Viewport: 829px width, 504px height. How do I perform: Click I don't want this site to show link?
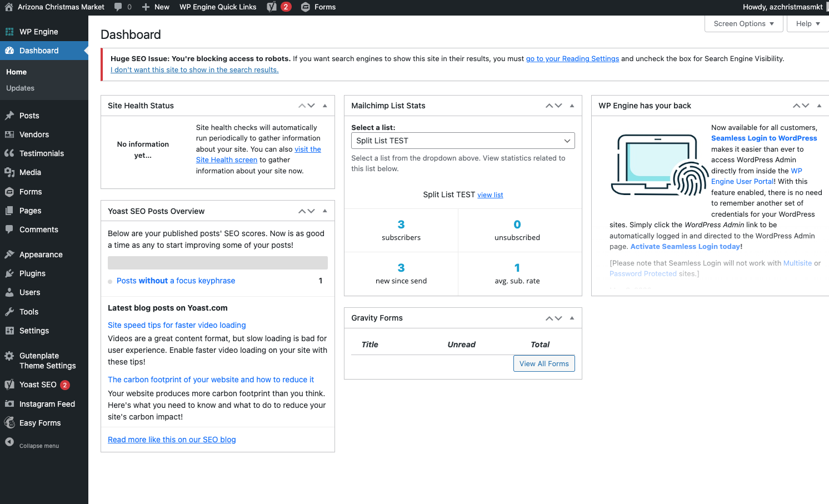(x=194, y=69)
